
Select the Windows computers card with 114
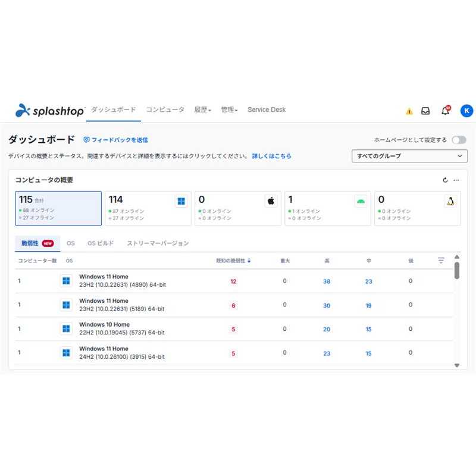148,208
